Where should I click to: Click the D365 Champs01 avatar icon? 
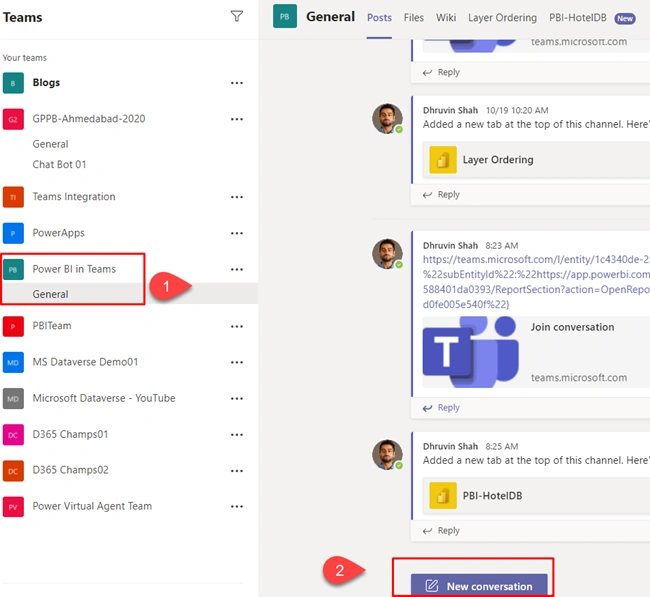click(13, 434)
